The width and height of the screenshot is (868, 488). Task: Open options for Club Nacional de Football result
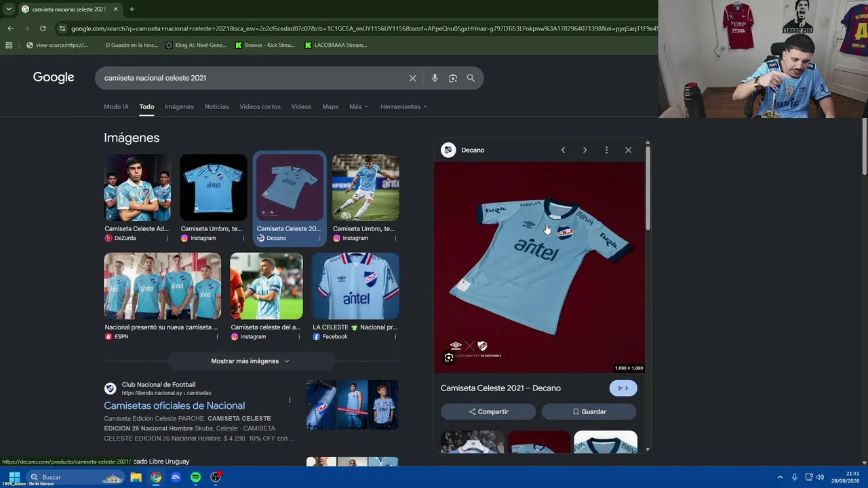(290, 400)
